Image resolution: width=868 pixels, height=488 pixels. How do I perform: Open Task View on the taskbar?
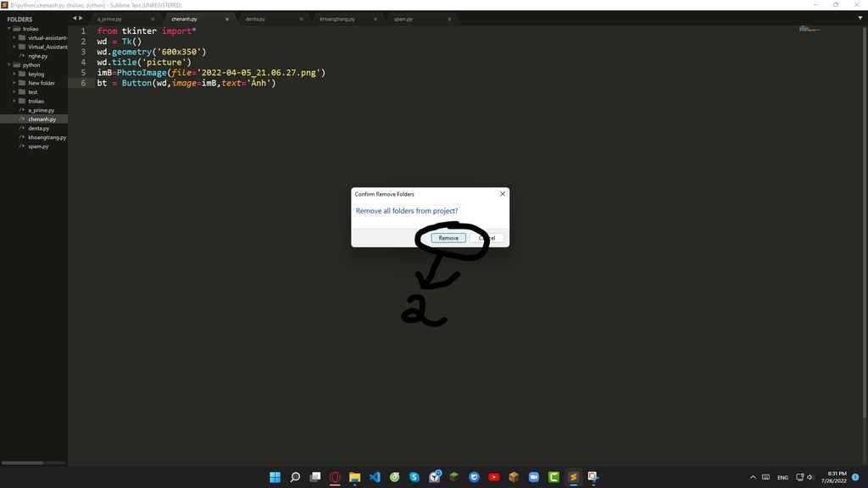point(315,477)
